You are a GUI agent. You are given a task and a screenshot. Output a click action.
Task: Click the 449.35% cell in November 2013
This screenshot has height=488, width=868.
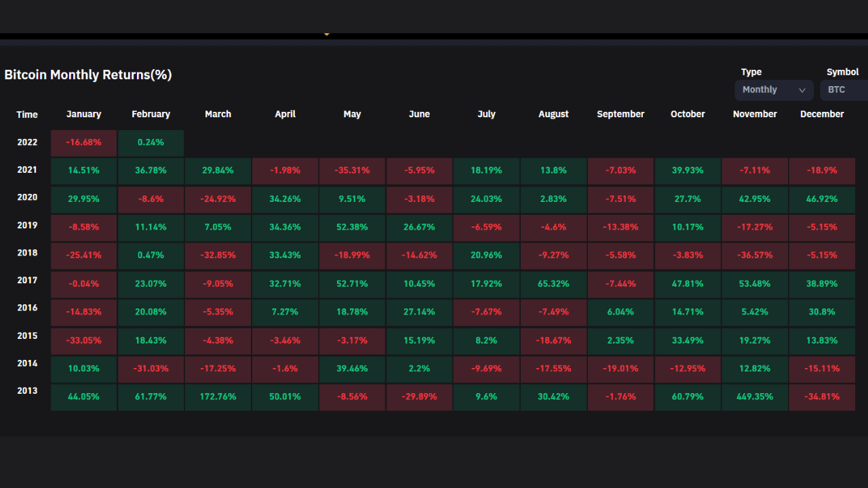[x=755, y=397]
